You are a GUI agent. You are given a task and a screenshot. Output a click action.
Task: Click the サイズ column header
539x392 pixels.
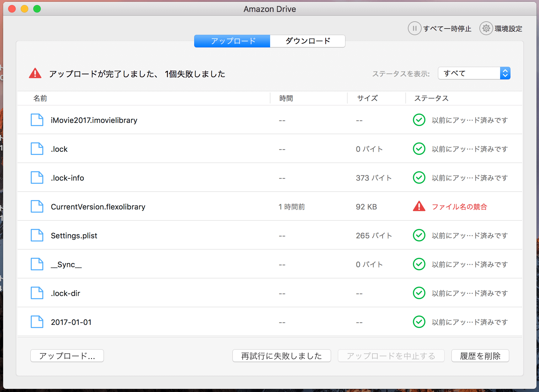pos(366,98)
